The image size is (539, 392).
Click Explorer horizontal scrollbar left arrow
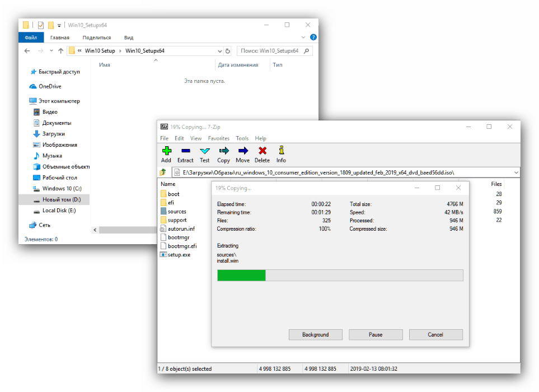point(95,230)
